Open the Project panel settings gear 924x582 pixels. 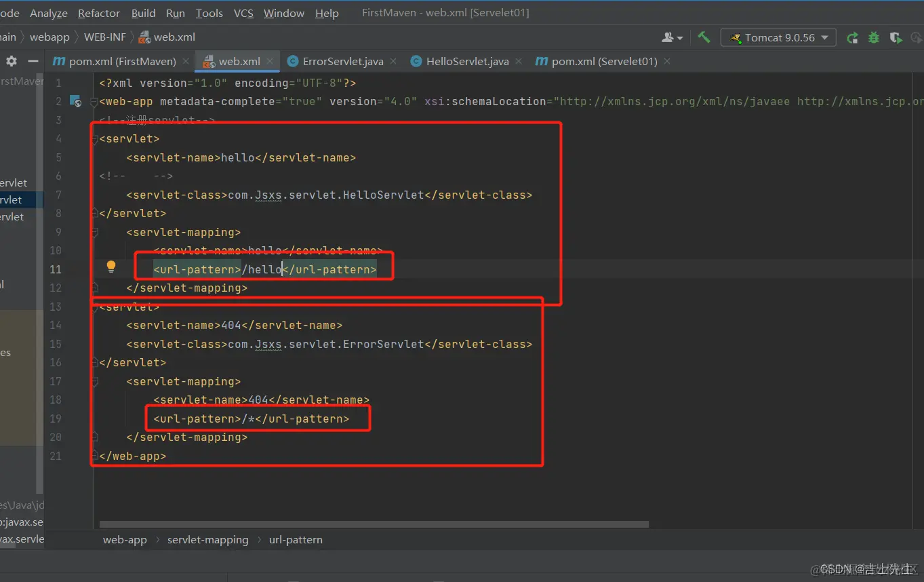pyautogui.click(x=12, y=61)
